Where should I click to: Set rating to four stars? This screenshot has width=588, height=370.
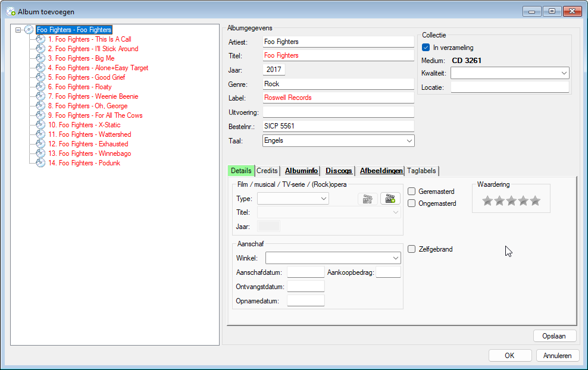524,200
